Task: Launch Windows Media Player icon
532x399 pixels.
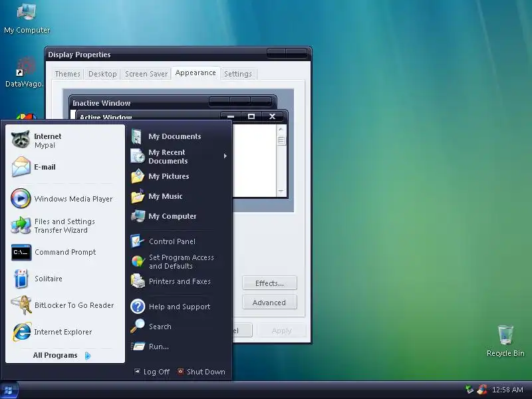Action: (21, 198)
